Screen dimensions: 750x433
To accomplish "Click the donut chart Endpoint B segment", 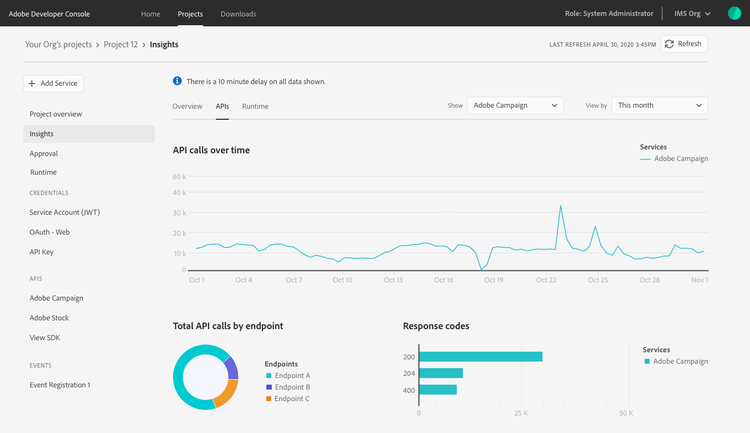I will [232, 368].
